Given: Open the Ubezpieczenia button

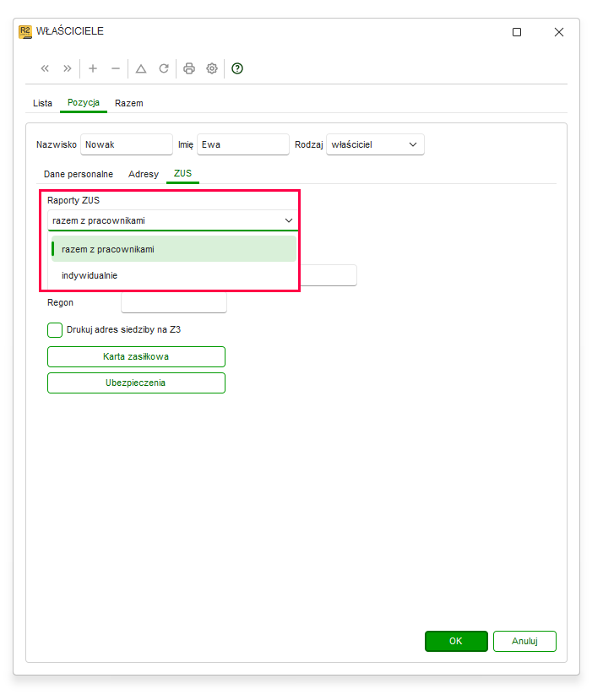Looking at the screenshot, I should click(x=136, y=383).
